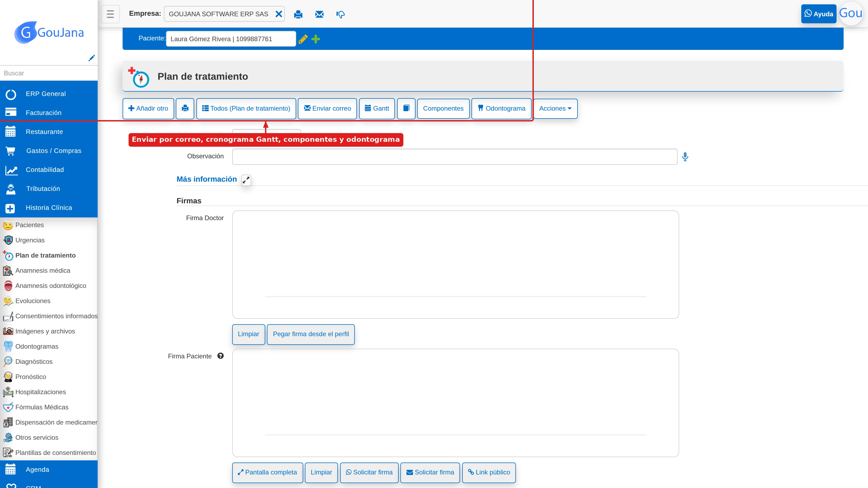Image resolution: width=868 pixels, height=488 pixels.
Task: Request signature via WhatsApp Solicitar firma
Action: point(369,473)
